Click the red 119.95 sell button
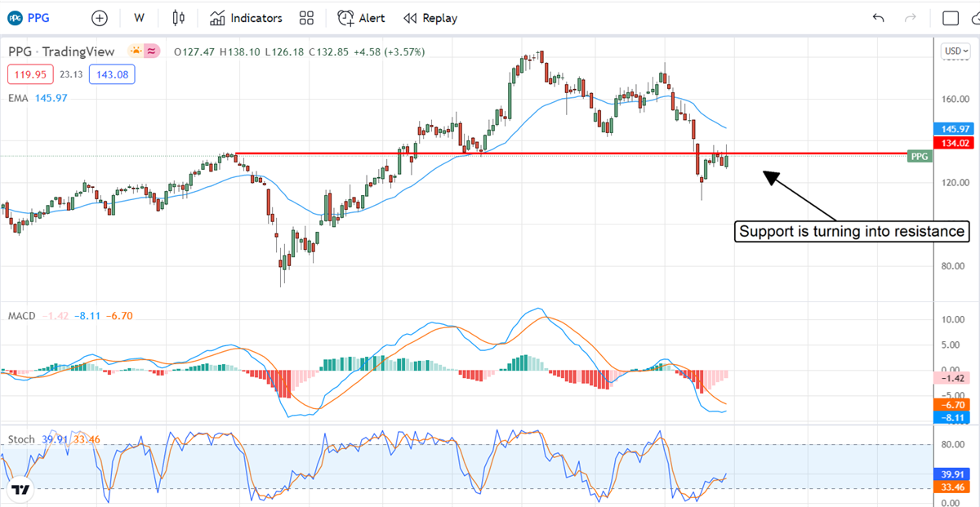980x507 pixels. [x=30, y=74]
